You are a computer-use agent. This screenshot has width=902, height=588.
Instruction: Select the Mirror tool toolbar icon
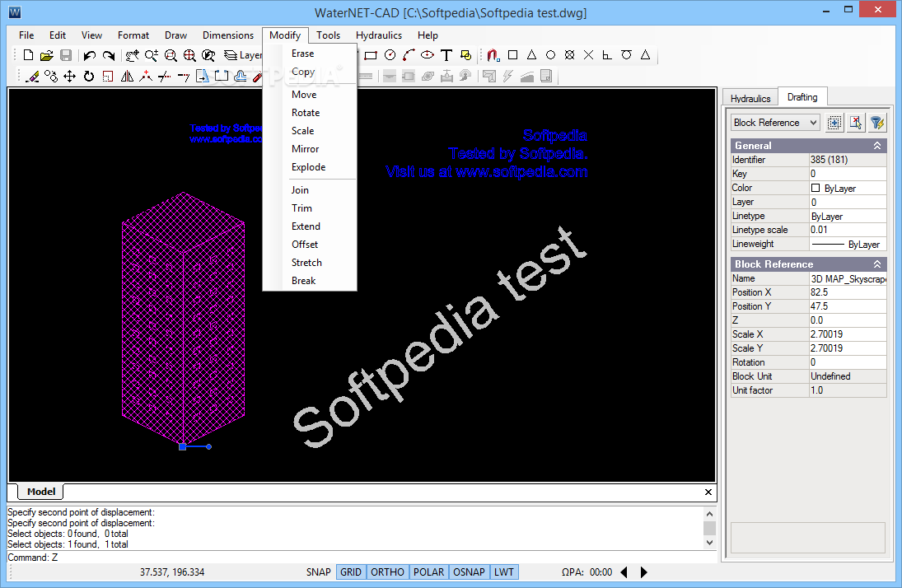(x=127, y=76)
